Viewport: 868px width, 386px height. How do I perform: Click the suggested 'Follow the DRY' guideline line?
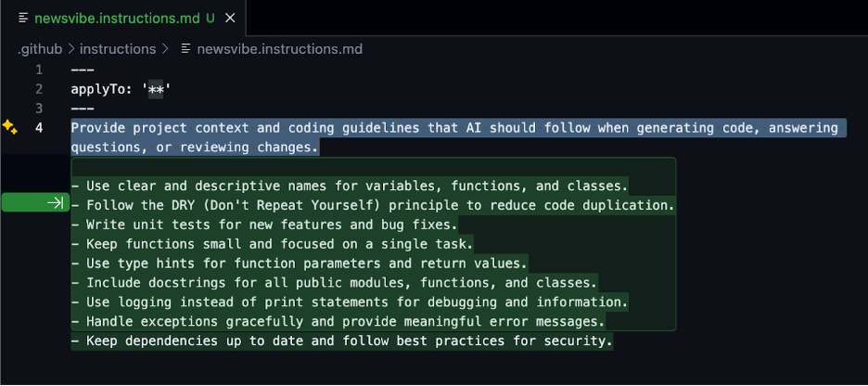pyautogui.click(x=373, y=205)
